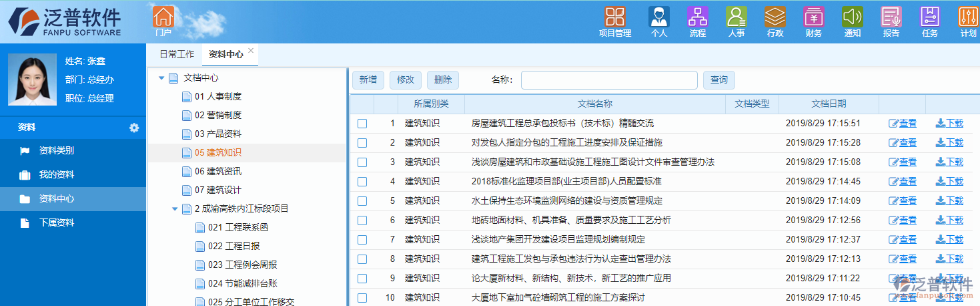Open 我的资料 in the sidebar menu
Image resolution: width=980 pixels, height=306 pixels.
coord(56,175)
